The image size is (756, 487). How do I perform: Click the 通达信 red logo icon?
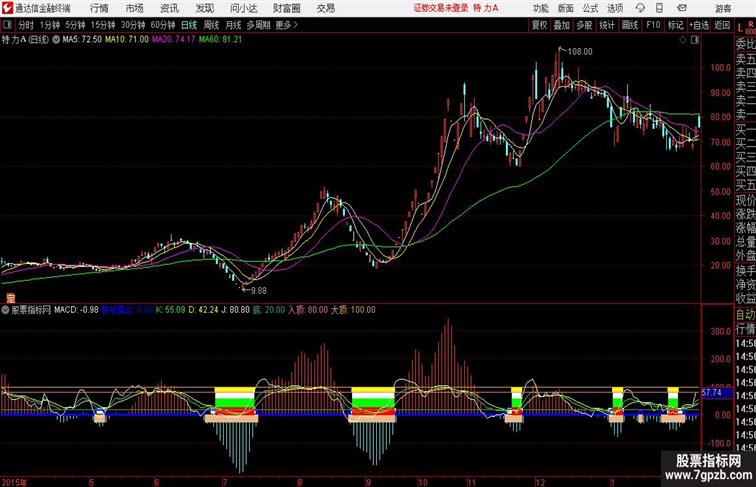tap(7, 8)
